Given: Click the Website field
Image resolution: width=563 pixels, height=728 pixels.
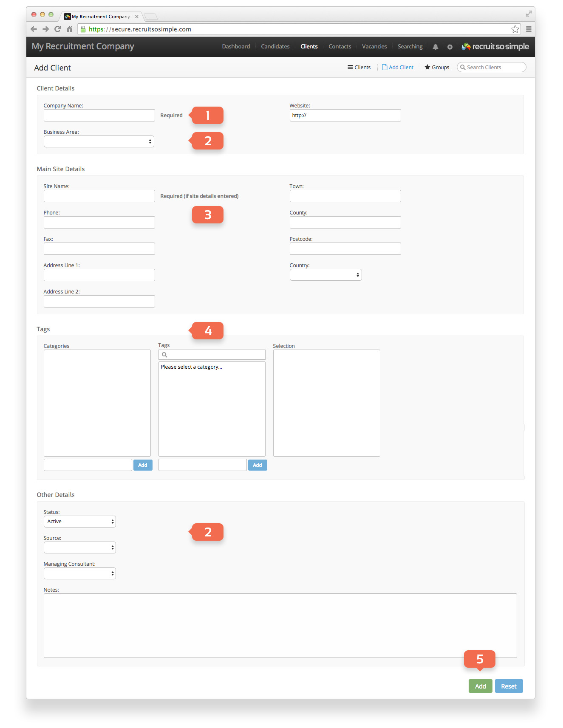Looking at the screenshot, I should click(345, 116).
